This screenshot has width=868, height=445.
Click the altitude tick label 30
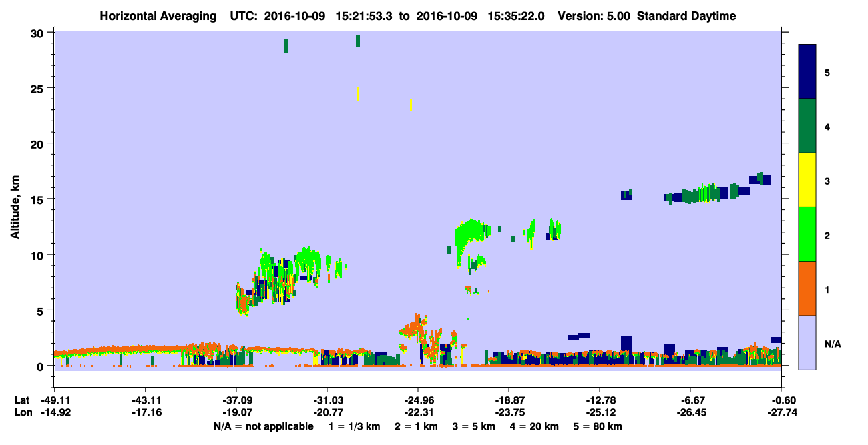[x=38, y=33]
